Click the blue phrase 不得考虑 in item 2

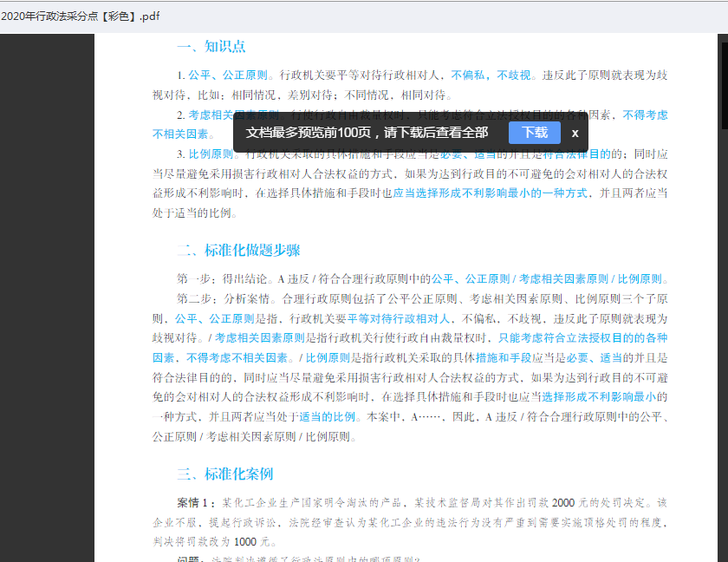(645, 114)
